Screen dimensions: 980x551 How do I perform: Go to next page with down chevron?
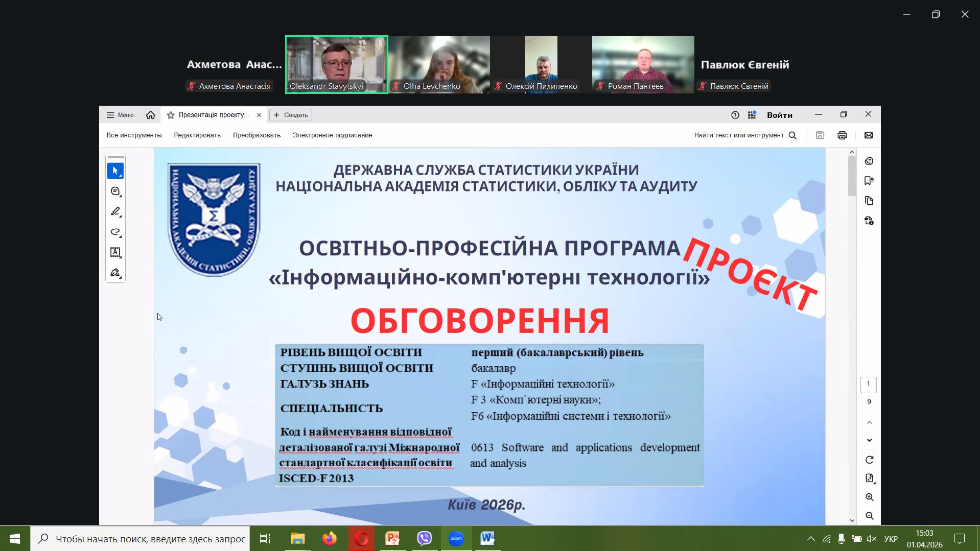click(x=869, y=440)
